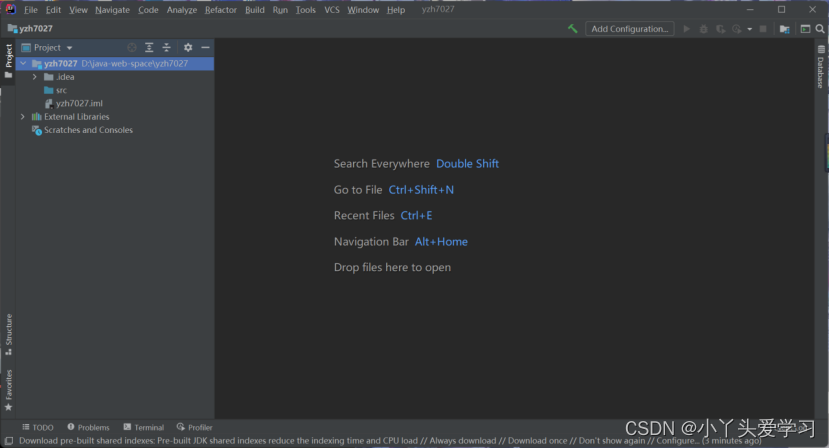Open the Edit menu
Screen dimensions: 830x448
[x=53, y=10]
